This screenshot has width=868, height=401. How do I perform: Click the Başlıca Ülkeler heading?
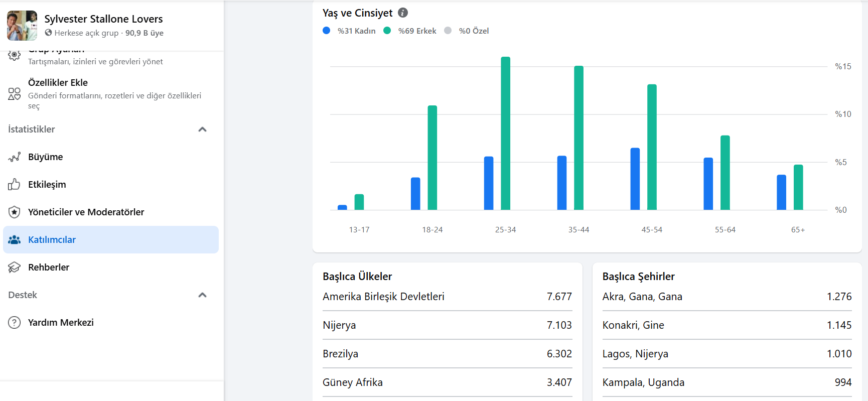[357, 277]
